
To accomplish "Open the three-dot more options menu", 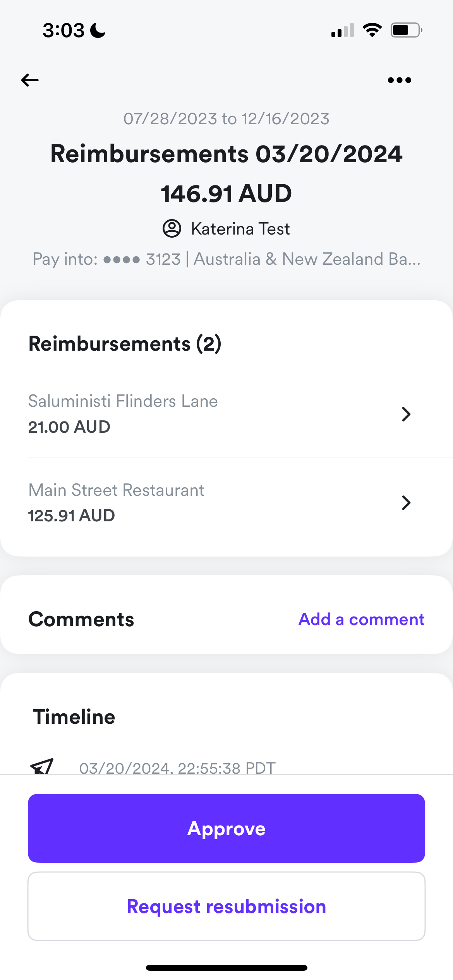I will click(x=400, y=80).
